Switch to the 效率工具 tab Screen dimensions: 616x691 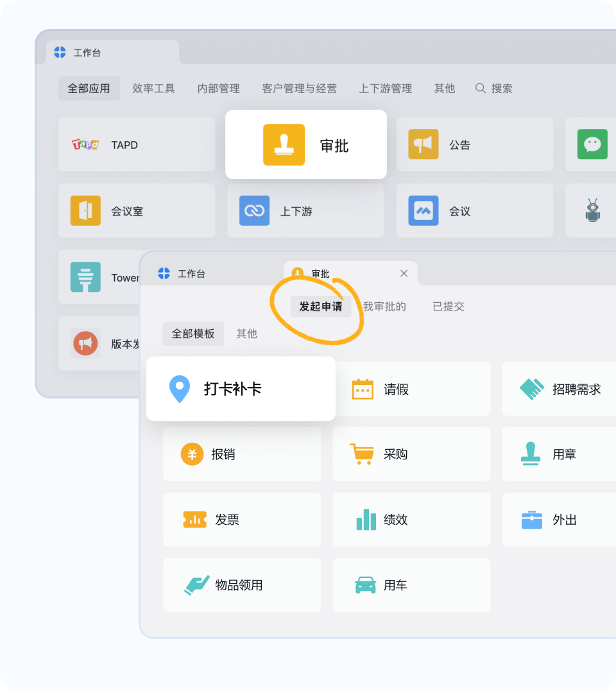pyautogui.click(x=154, y=89)
